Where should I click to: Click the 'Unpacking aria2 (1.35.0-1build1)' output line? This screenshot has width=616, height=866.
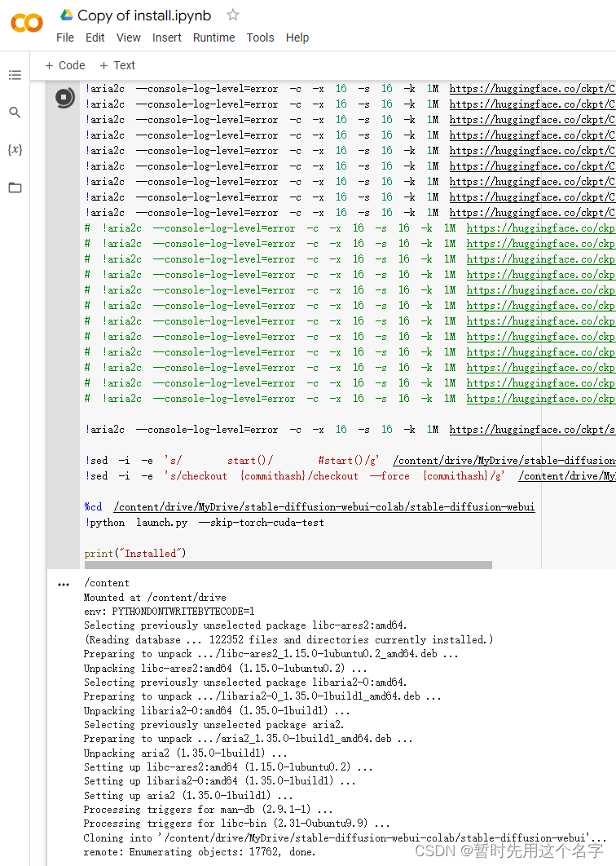point(186,753)
